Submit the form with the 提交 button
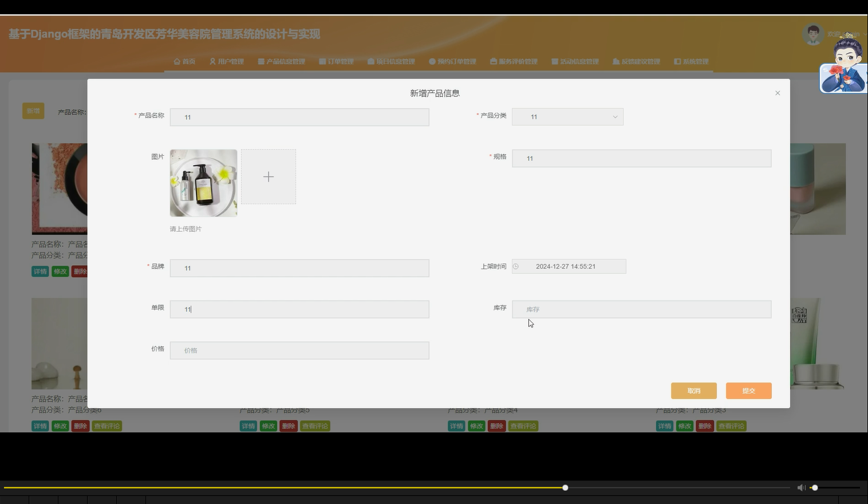The image size is (868, 504). pos(749,391)
